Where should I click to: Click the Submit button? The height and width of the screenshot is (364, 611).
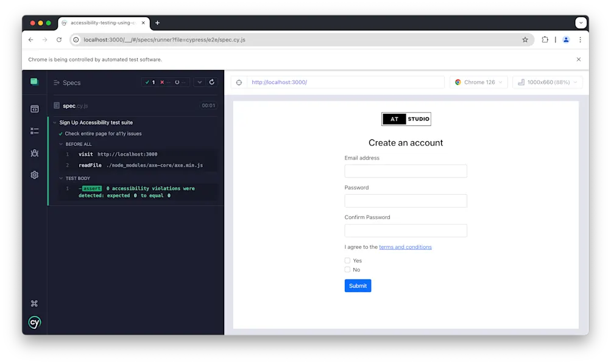[x=358, y=285]
